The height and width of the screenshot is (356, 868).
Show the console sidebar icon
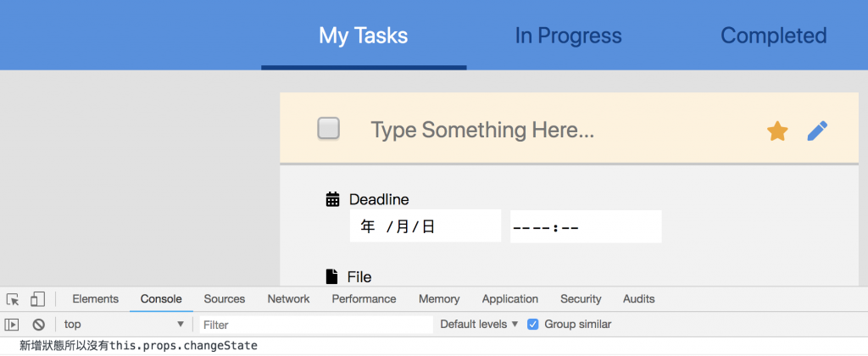click(x=12, y=324)
